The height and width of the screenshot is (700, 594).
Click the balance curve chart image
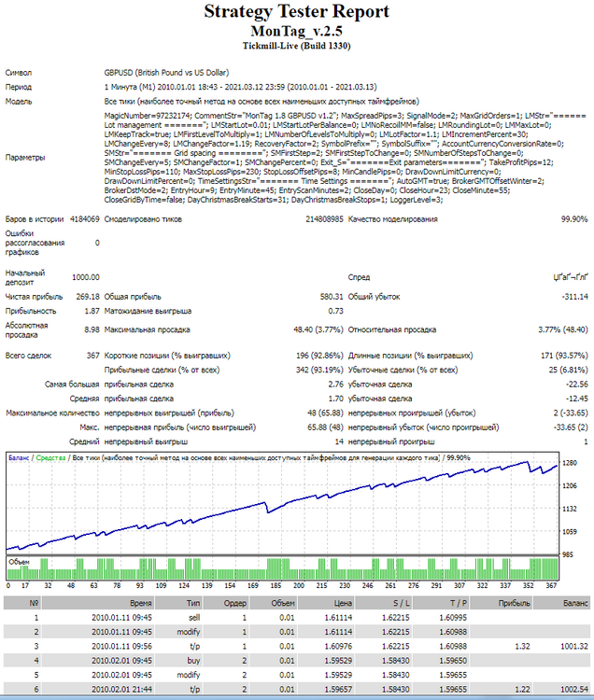coord(283,503)
